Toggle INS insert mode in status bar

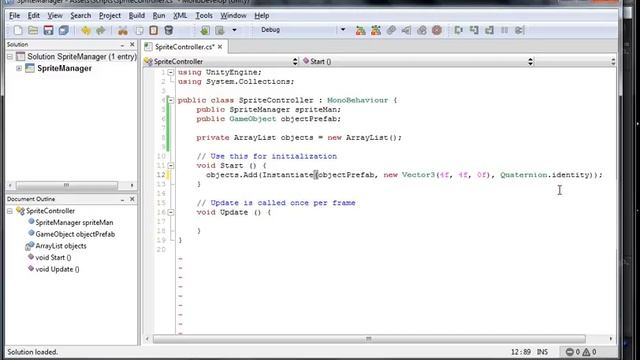point(542,352)
